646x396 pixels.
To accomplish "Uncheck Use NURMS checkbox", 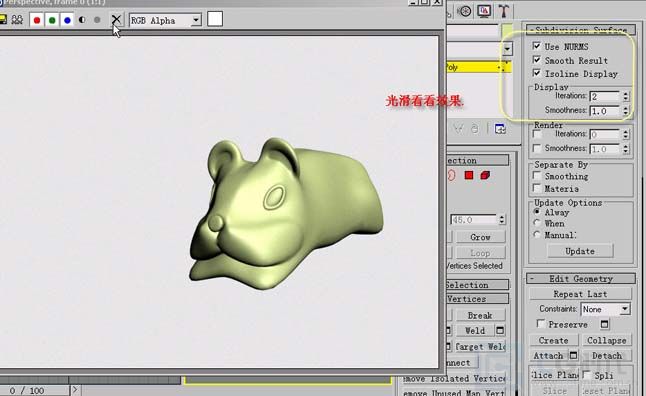I will pyautogui.click(x=537, y=46).
